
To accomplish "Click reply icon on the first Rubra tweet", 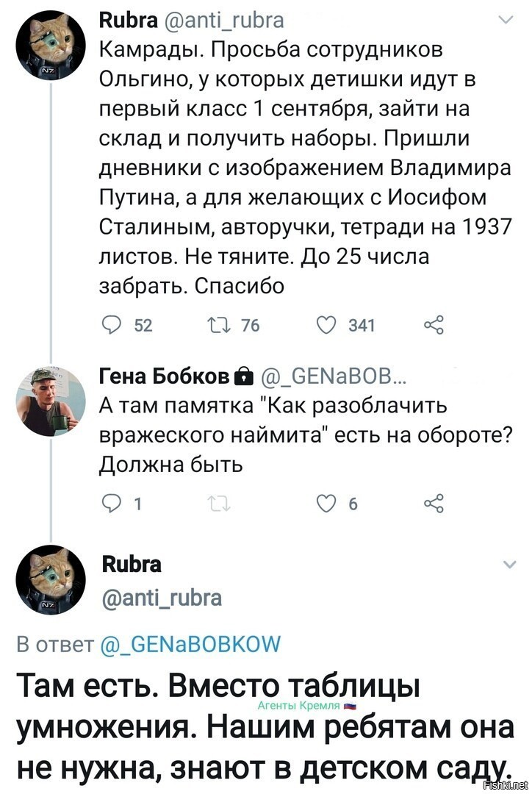I will coord(109,324).
